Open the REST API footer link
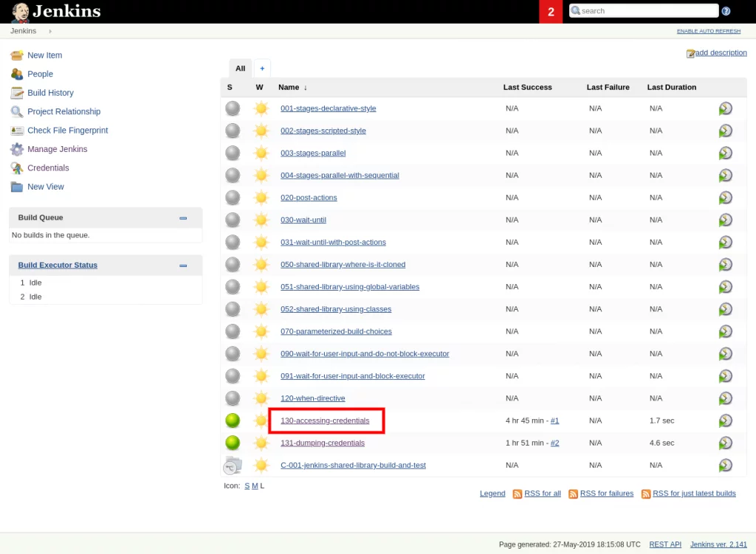This screenshot has width=756, height=554. [665, 544]
